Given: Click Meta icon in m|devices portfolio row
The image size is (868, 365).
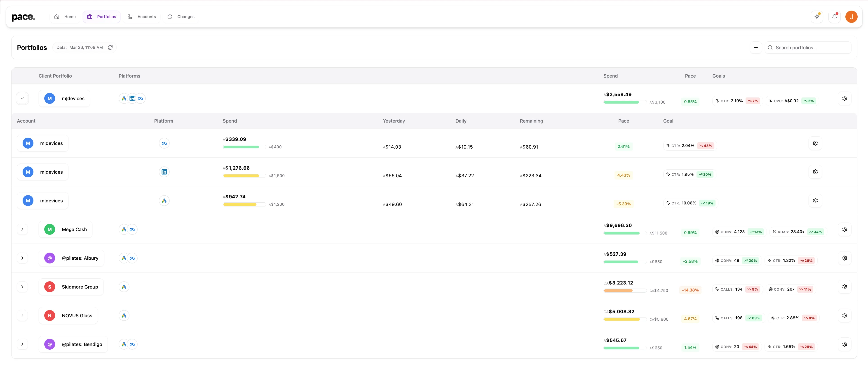Looking at the screenshot, I should coord(140,99).
